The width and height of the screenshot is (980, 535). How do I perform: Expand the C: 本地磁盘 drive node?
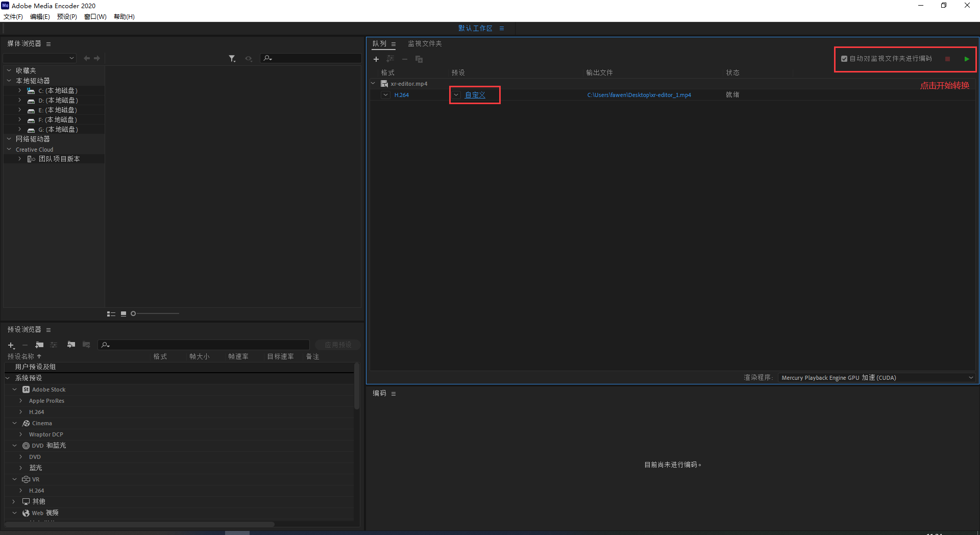(x=20, y=90)
